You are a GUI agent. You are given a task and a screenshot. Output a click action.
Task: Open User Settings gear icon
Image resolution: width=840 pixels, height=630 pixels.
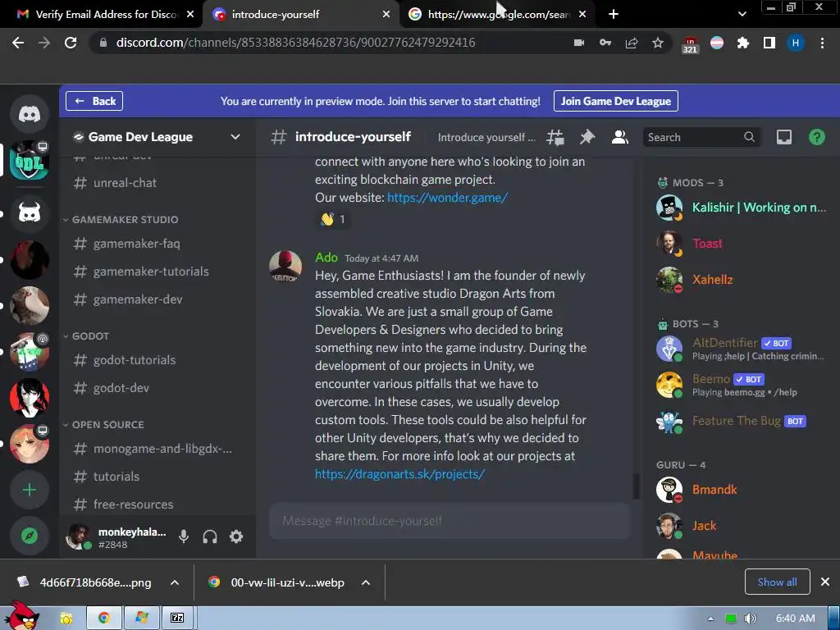coord(236,536)
